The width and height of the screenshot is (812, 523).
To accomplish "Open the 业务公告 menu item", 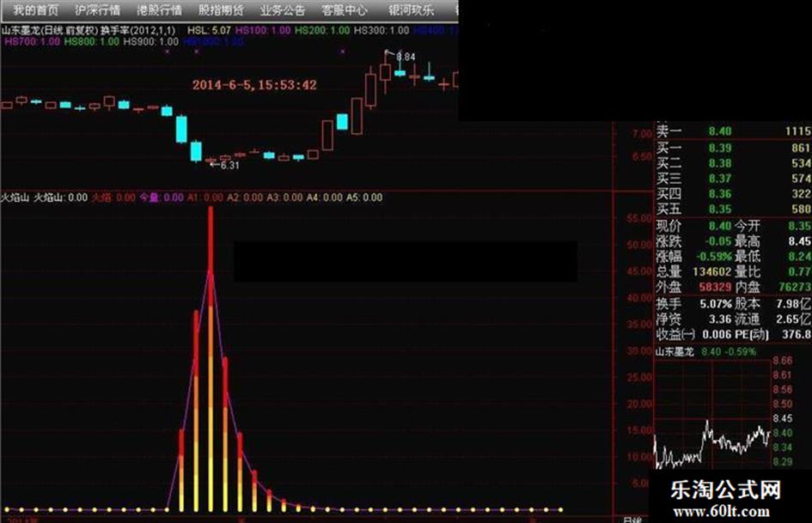I will tap(282, 9).
